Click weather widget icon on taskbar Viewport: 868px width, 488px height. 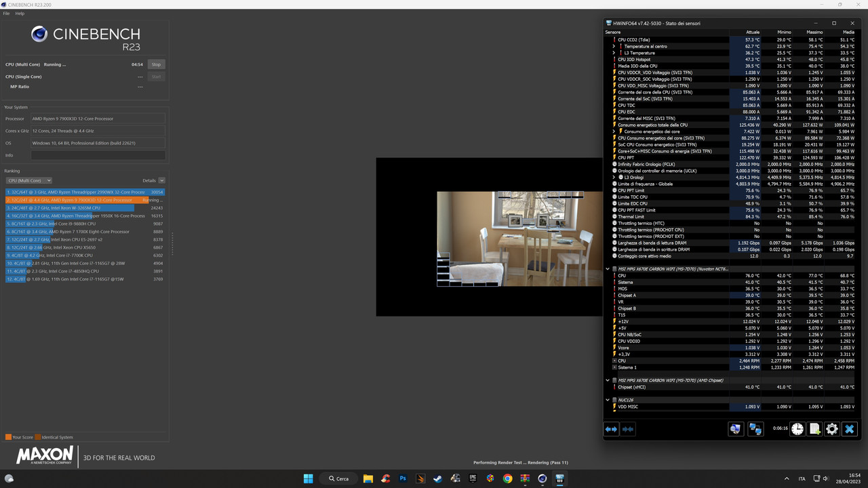(9, 479)
